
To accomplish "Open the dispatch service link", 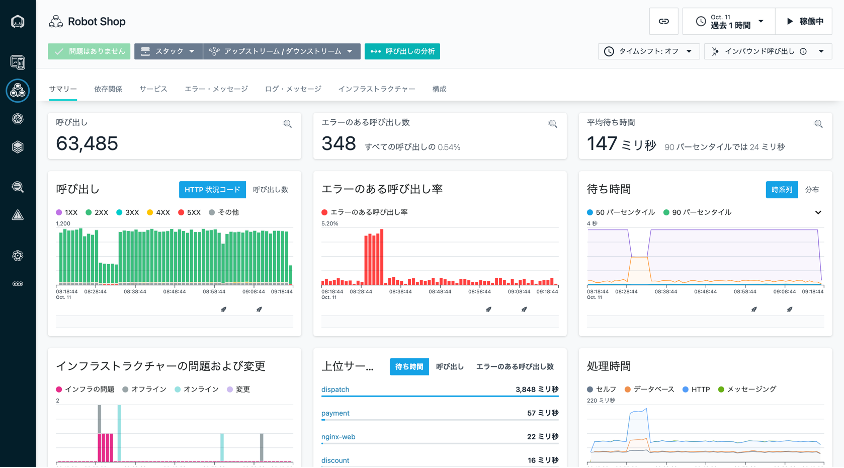I will [335, 389].
